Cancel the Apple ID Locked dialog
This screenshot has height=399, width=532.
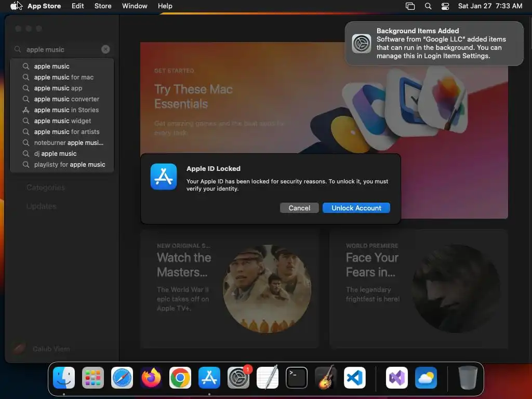(299, 208)
